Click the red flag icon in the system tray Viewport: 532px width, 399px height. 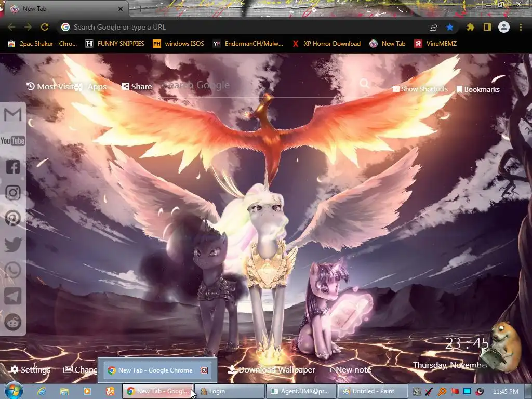pyautogui.click(x=455, y=392)
